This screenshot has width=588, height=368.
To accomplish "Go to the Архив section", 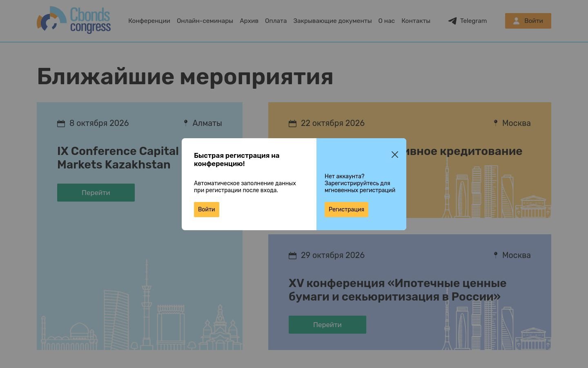I will 249,21.
